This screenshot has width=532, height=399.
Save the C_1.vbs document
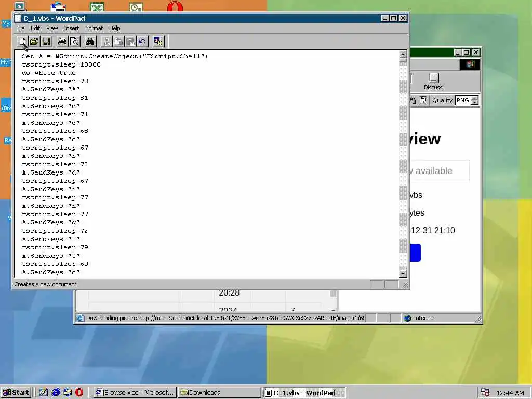click(x=46, y=42)
